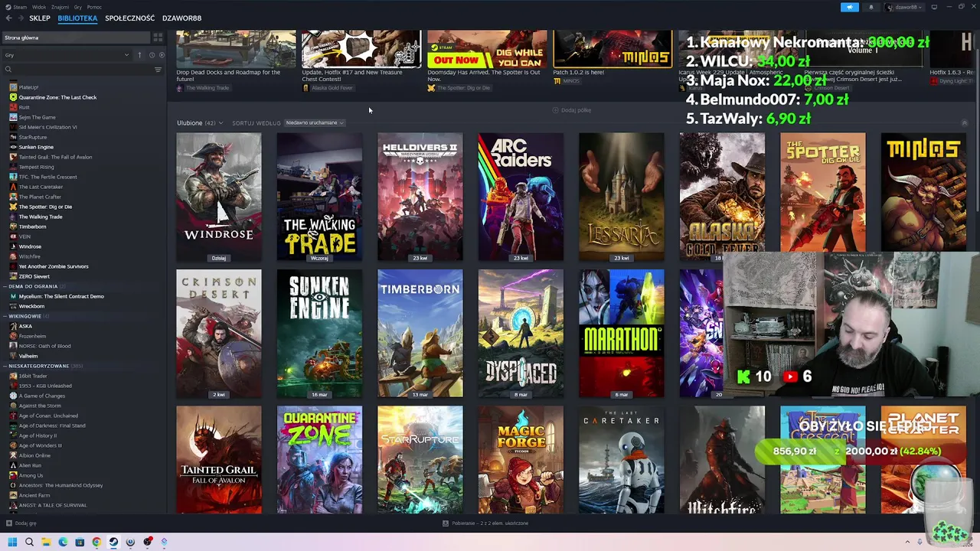Screen dimensions: 980x551
Task: Open the Gry library filter dropdown
Action: [67, 55]
